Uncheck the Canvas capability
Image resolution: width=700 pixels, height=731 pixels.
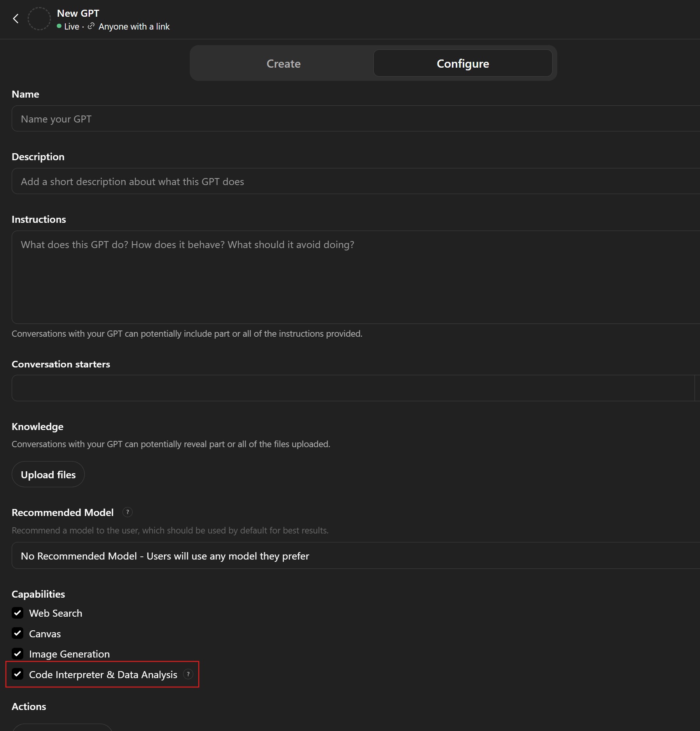(17, 634)
